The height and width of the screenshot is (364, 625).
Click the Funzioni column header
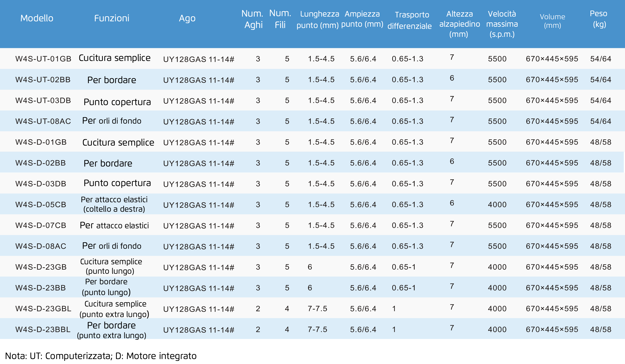[x=112, y=18]
